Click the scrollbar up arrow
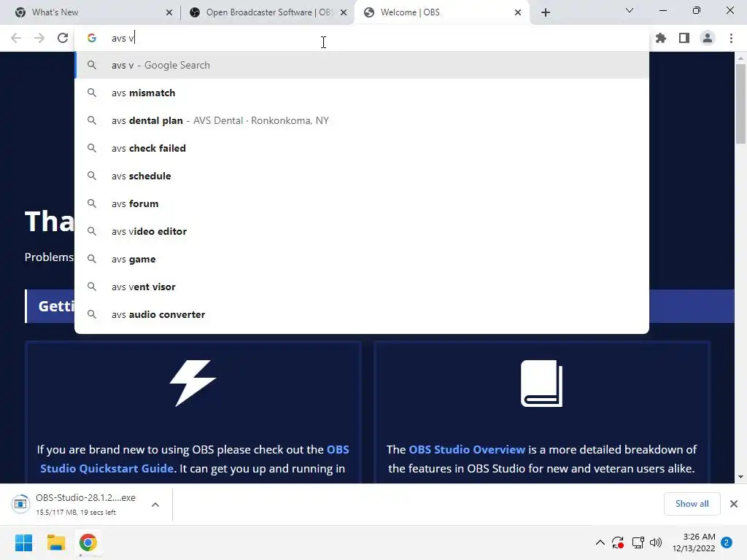The image size is (747, 560). tap(740, 58)
